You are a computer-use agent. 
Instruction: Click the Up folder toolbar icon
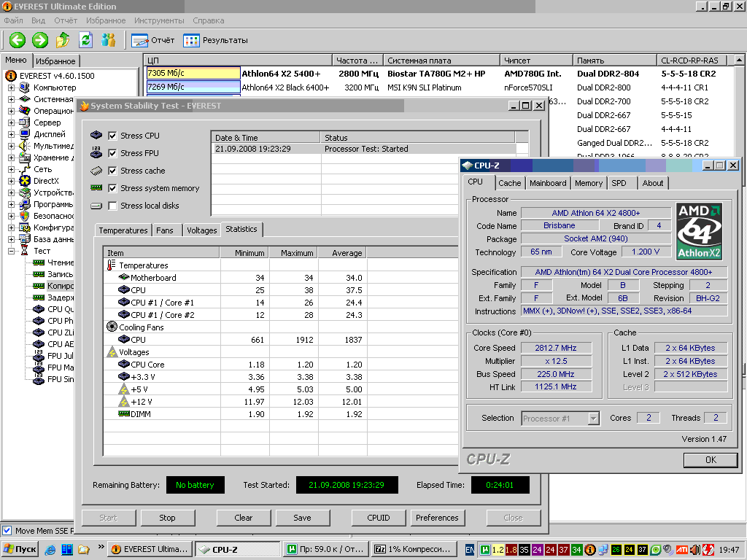tap(63, 40)
